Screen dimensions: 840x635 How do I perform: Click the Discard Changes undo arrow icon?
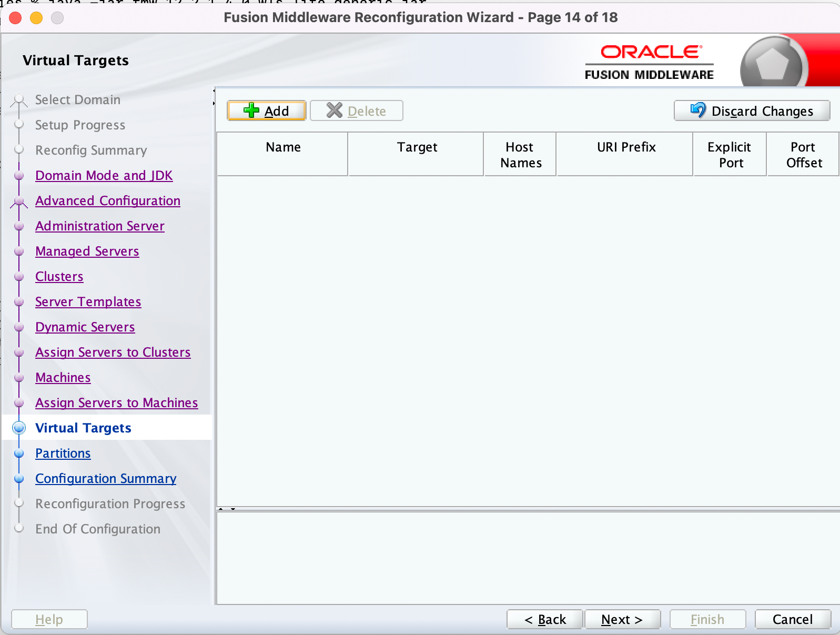click(x=698, y=110)
